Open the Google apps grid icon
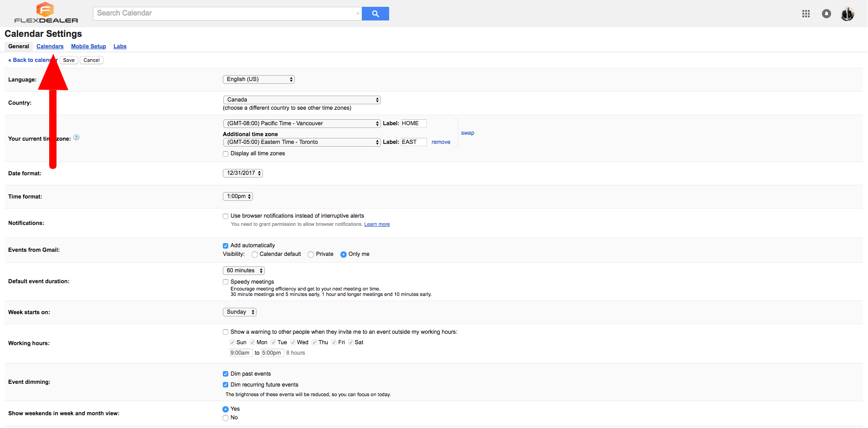The image size is (868, 428). coord(806,14)
